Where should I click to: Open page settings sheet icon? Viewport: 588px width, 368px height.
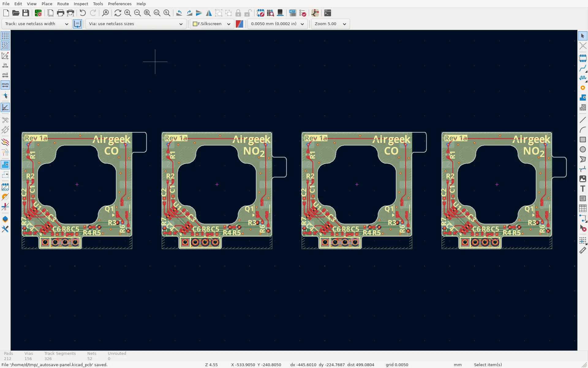point(51,13)
